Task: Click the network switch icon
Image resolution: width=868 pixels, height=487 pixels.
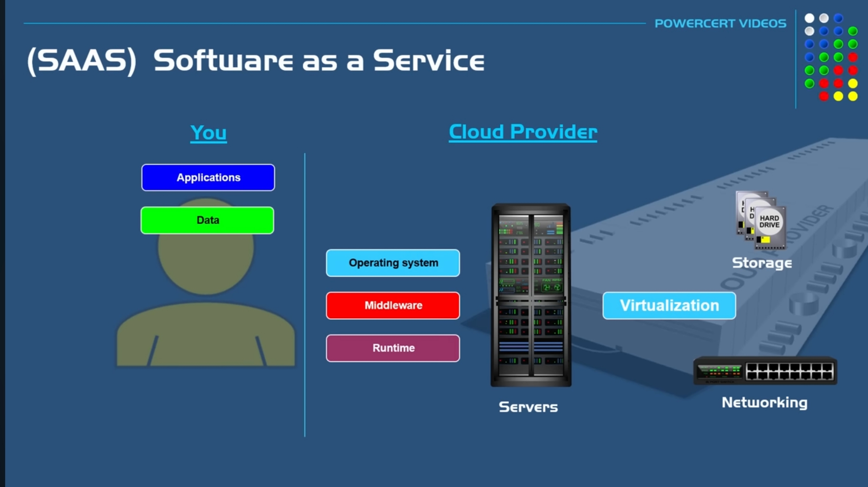Action: (765, 371)
